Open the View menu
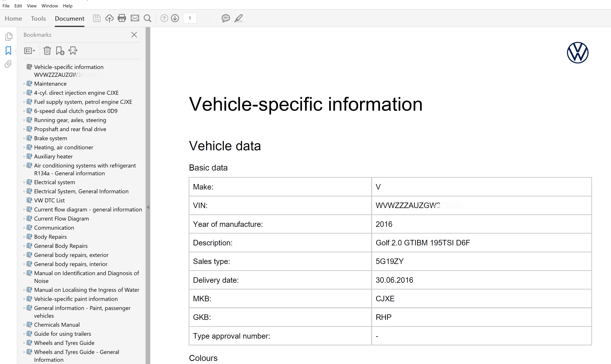The height and width of the screenshot is (364, 611). click(x=31, y=6)
